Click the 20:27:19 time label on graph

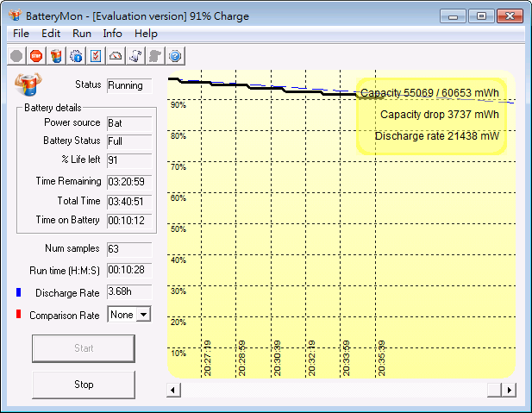[x=207, y=358]
